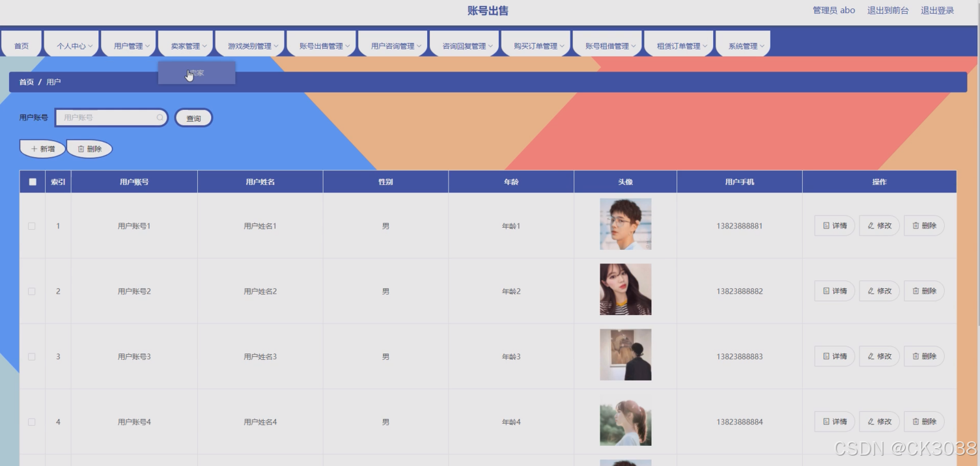Viewport: 980px width, 466px height.
Task: Toggle the select-all header checkbox
Action: pos(33,182)
